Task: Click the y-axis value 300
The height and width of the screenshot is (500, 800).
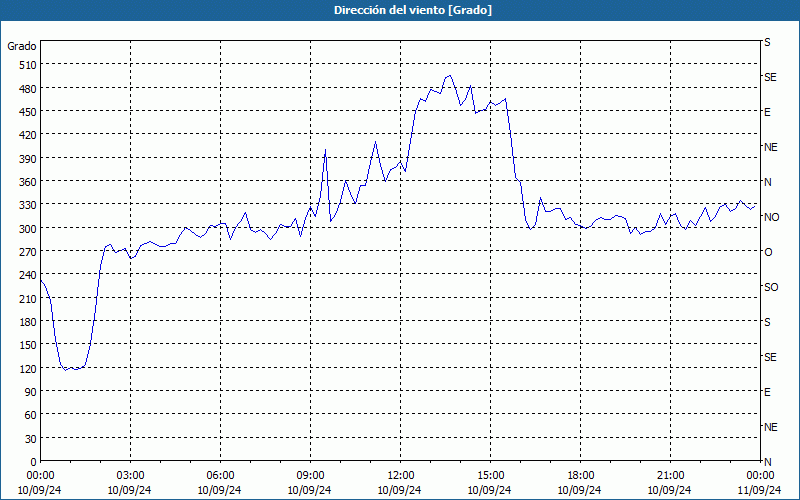Action: tap(29, 228)
